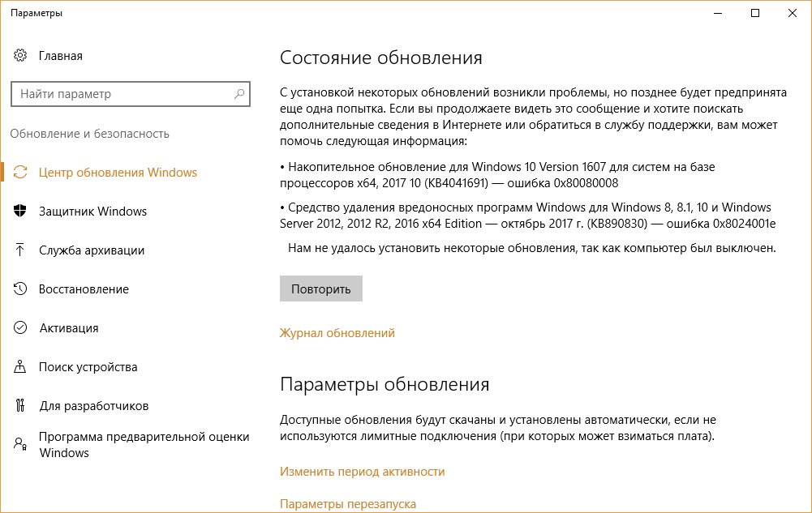The image size is (812, 513).
Task: Go to Служба архивации page
Action: tap(92, 250)
